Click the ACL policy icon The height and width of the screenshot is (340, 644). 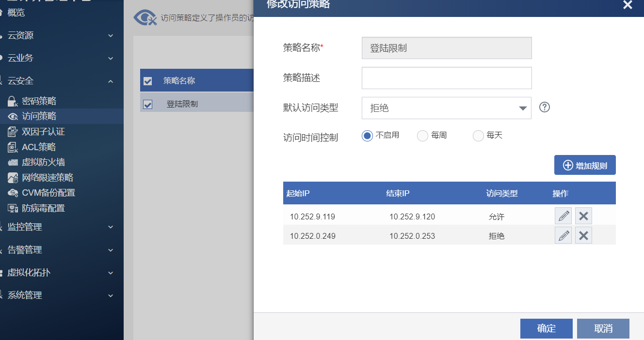(13, 147)
